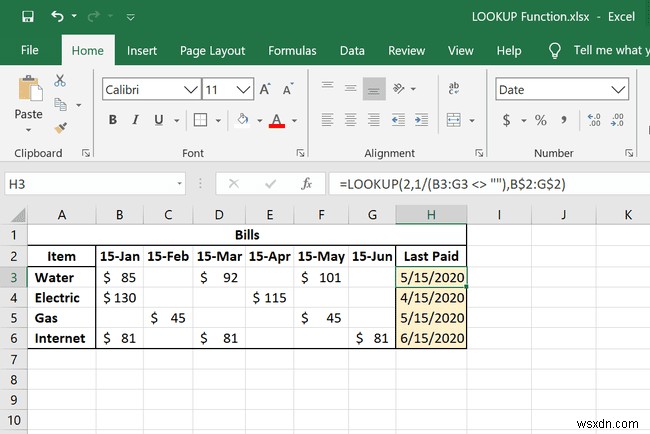The image size is (650, 434).
Task: Click the Paste clipboard icon
Action: (x=29, y=88)
